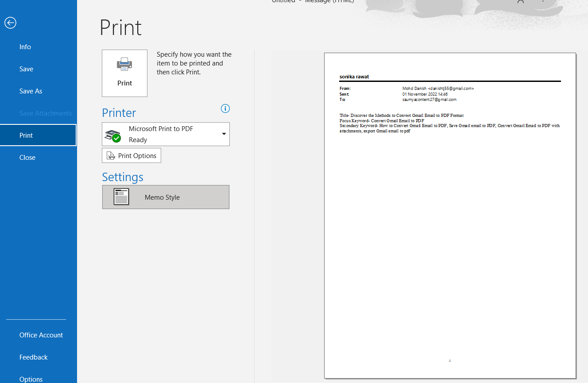Click the printer dropdown arrow
588x383 pixels.
click(x=224, y=134)
